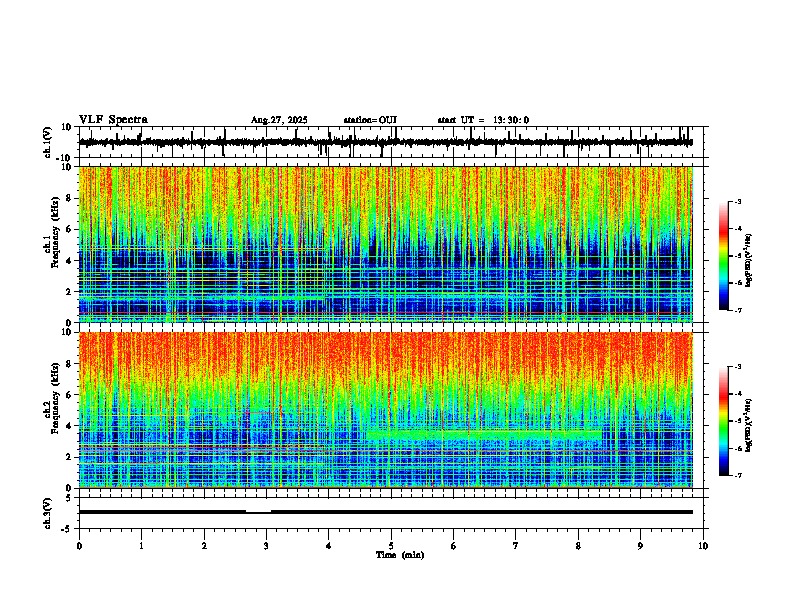Click the green band in ch.2 spectrogram

(483, 434)
